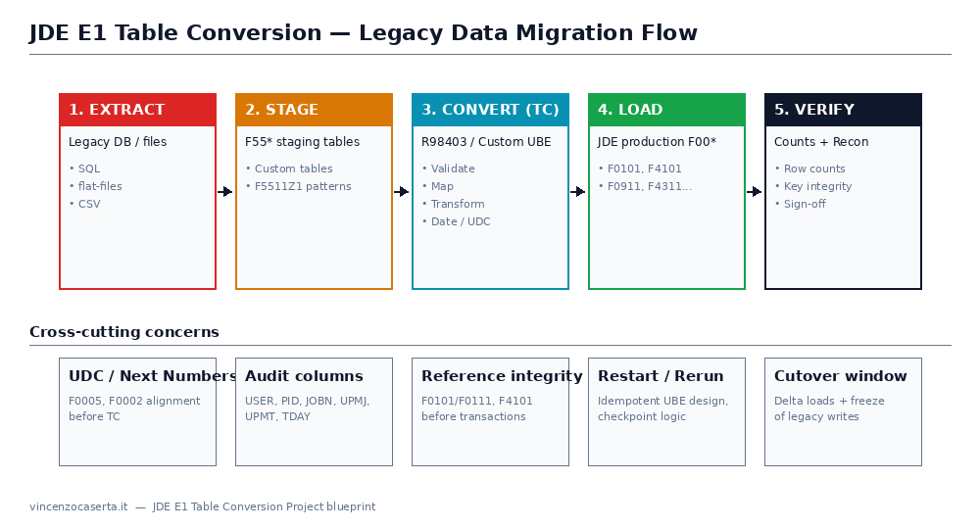Click the 'UDC / Next Numbers' card title

pos(153,376)
